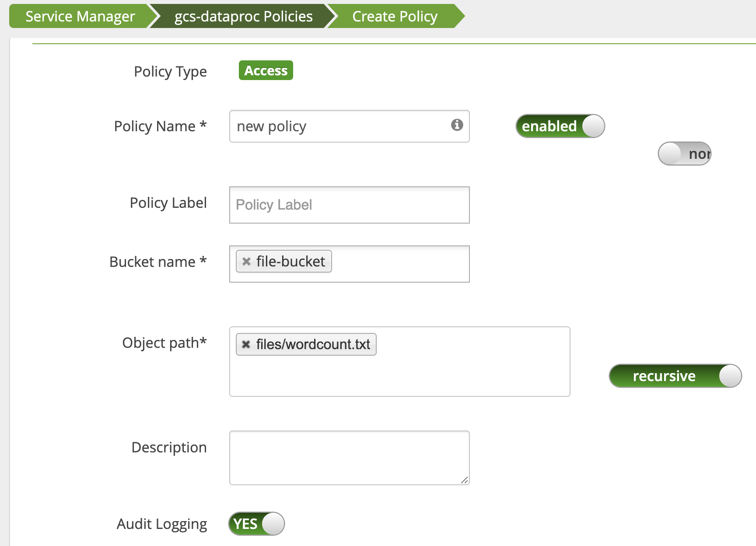Click the Audit Logging label text

(161, 524)
